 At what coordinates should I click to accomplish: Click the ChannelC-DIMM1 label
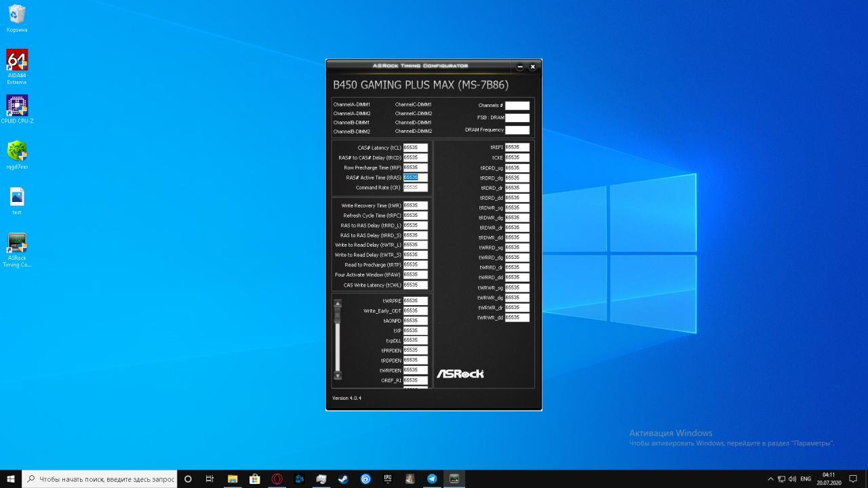tap(414, 105)
